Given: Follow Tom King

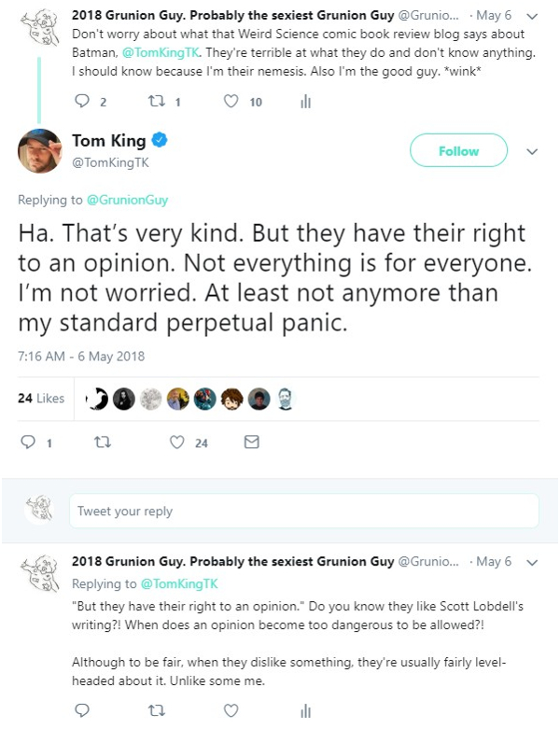Looking at the screenshot, I should pos(458,151).
